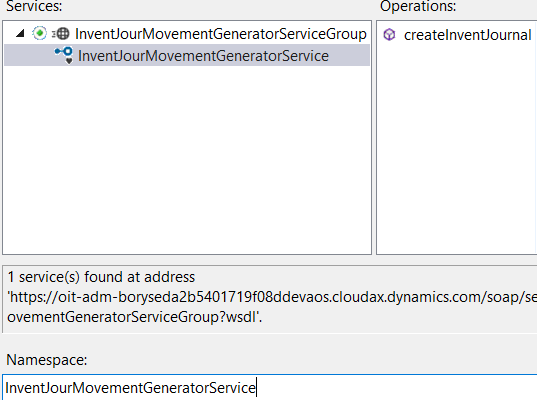
Task: Click the Operations label
Action: [x=418, y=6]
